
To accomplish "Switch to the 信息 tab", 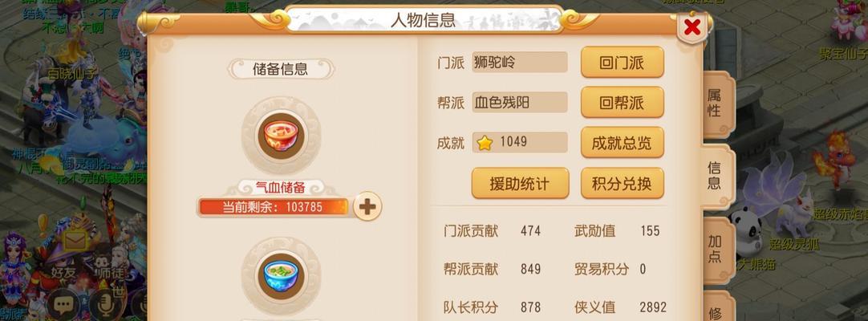I will pos(717,176).
